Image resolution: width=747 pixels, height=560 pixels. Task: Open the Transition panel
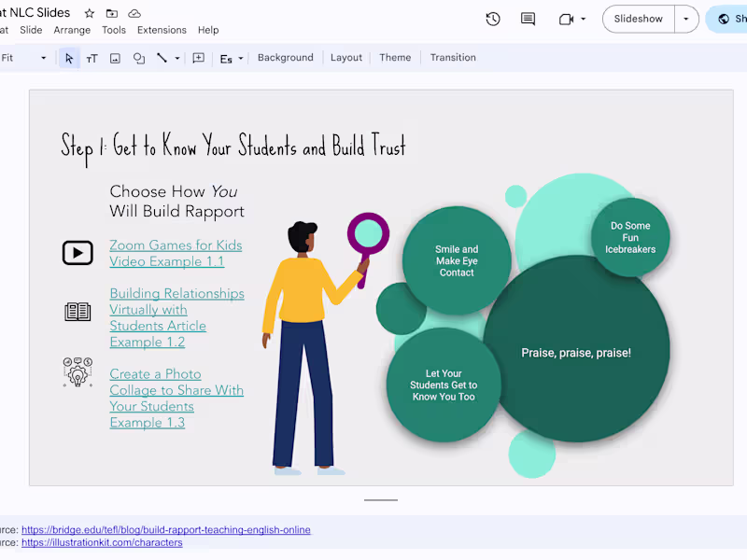click(453, 58)
